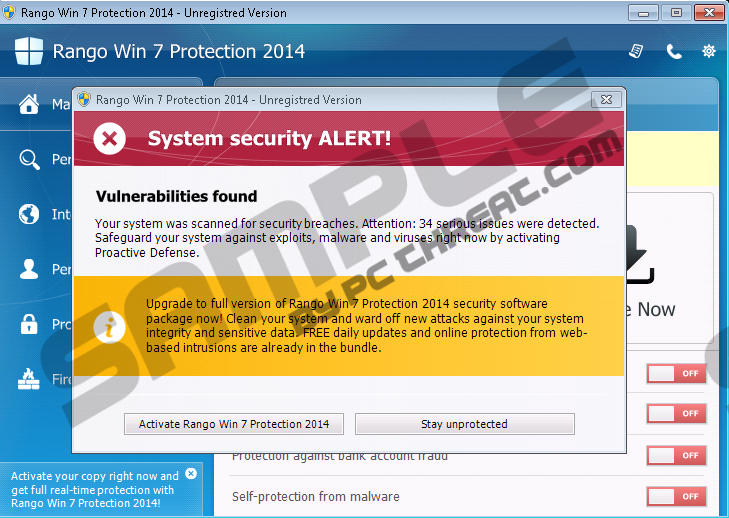Click the red X alert icon
Image resolution: width=729 pixels, height=518 pixels.
109,138
